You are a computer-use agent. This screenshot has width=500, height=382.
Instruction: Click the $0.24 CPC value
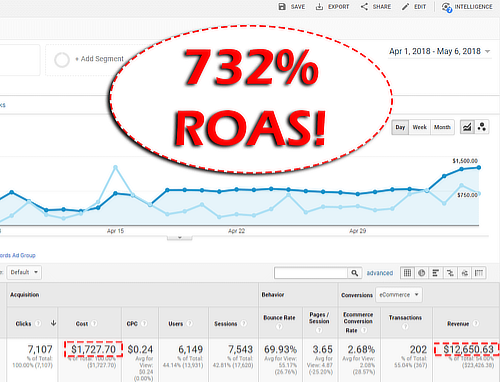point(140,349)
